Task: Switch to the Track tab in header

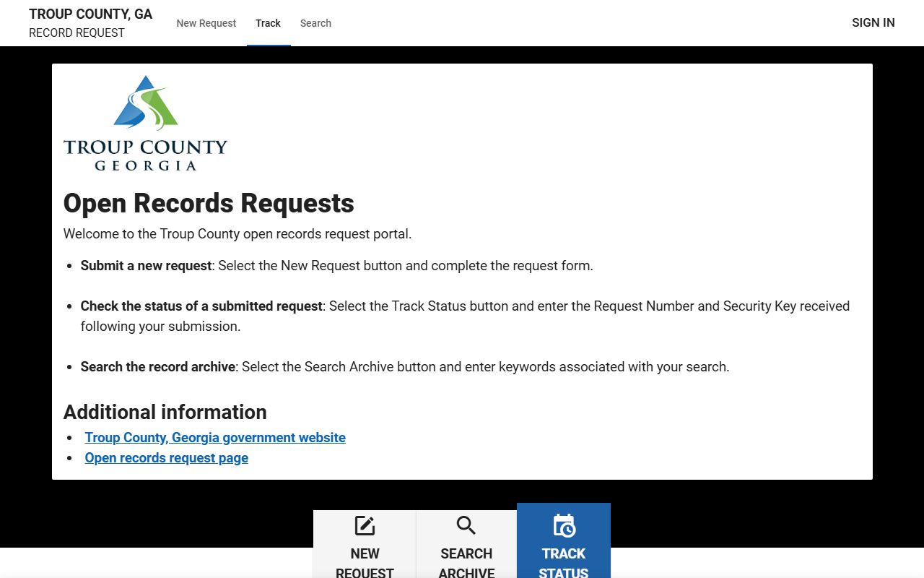Action: (268, 23)
